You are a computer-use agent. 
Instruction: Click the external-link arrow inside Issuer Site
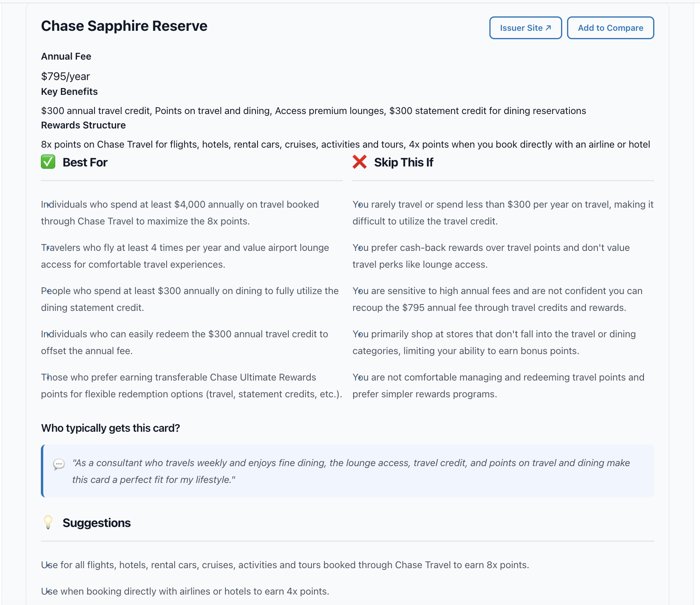tap(548, 28)
